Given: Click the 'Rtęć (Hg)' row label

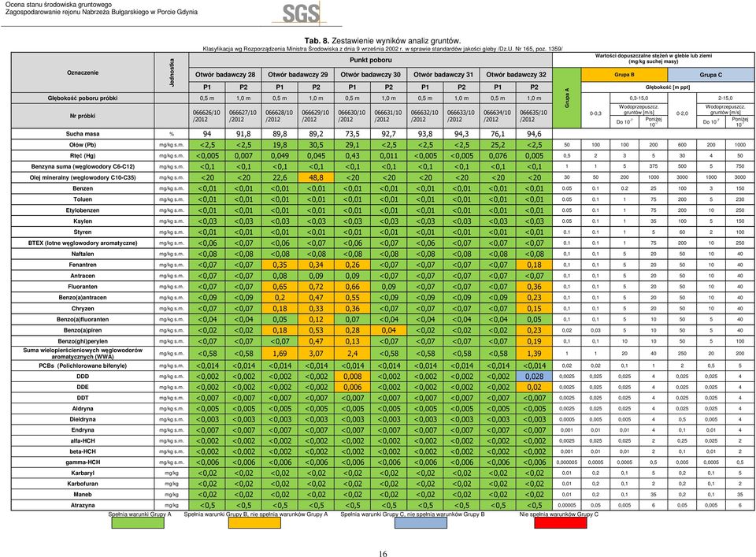Looking at the screenshot, I should [x=83, y=156].
